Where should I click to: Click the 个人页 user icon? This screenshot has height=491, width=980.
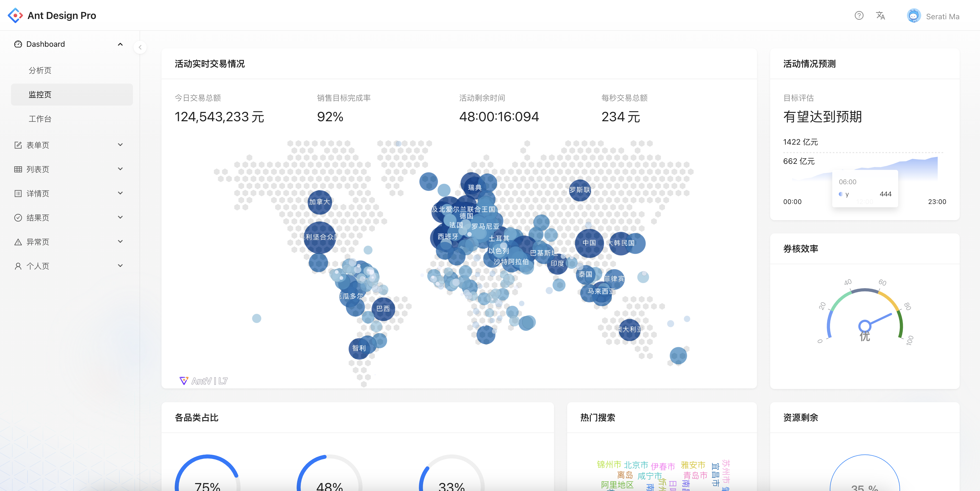(x=18, y=266)
